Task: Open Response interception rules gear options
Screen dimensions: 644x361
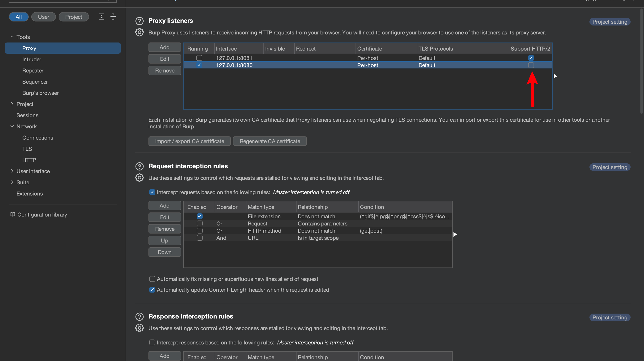Action: click(139, 328)
